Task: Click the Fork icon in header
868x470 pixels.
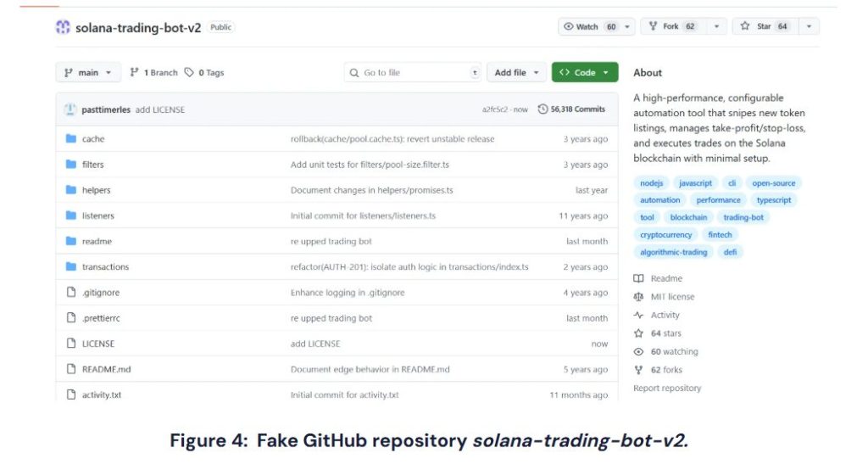Action: pos(654,26)
